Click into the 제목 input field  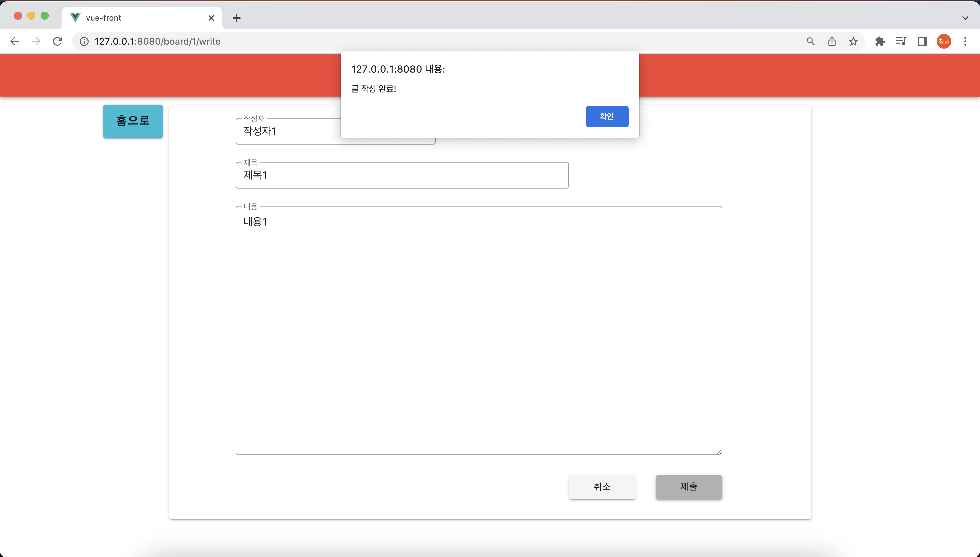pos(402,176)
